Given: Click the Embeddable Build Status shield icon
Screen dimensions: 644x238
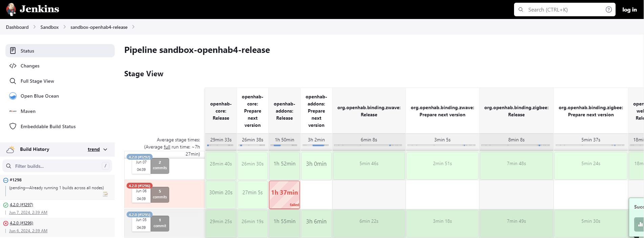Looking at the screenshot, I should [13, 126].
